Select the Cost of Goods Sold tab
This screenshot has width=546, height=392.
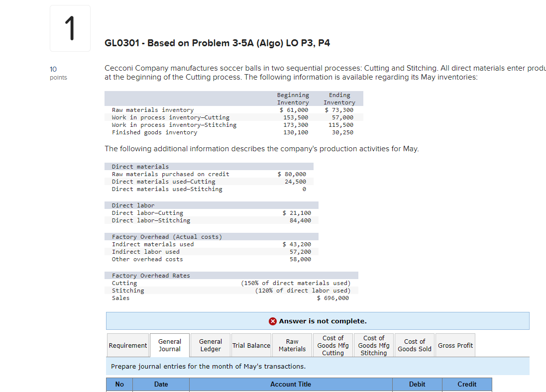[414, 345]
